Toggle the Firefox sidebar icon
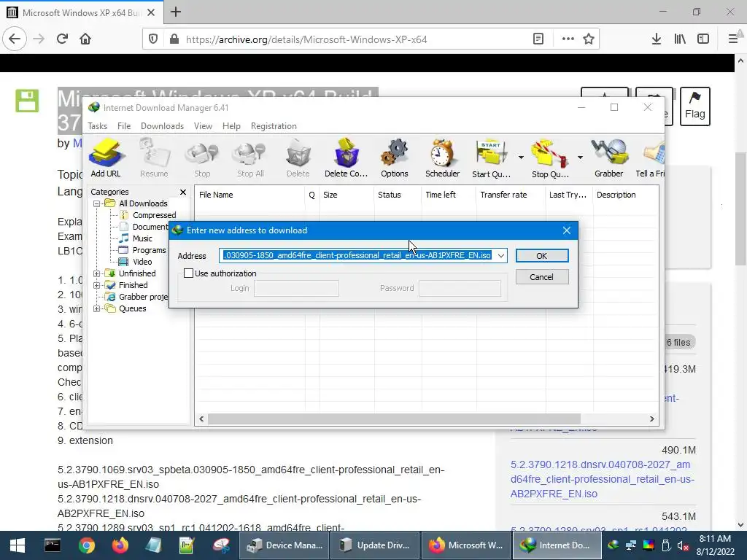 coord(703,39)
